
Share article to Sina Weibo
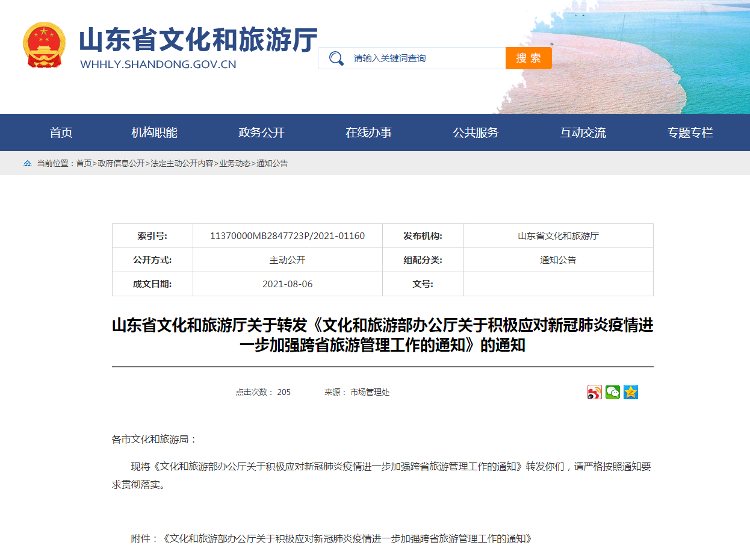click(x=594, y=392)
